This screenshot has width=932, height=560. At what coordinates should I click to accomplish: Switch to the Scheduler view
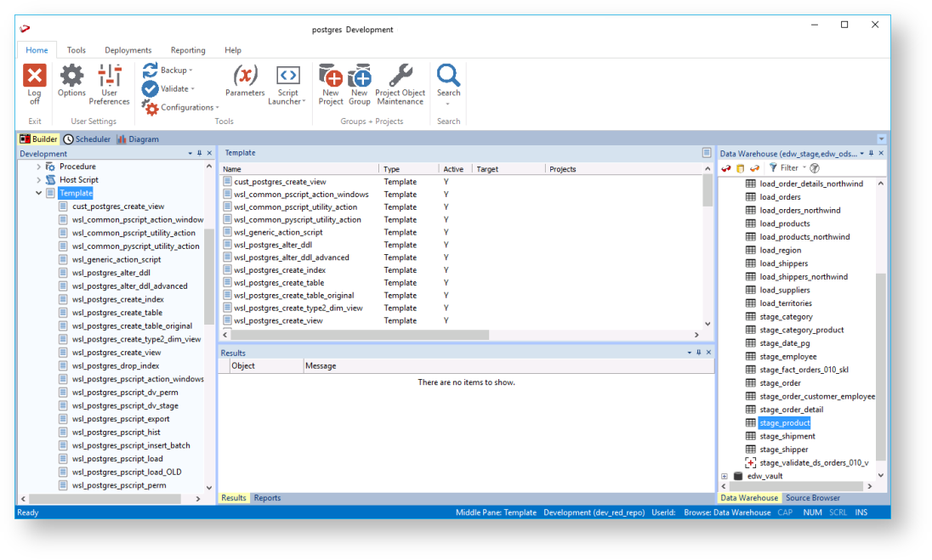pos(87,139)
